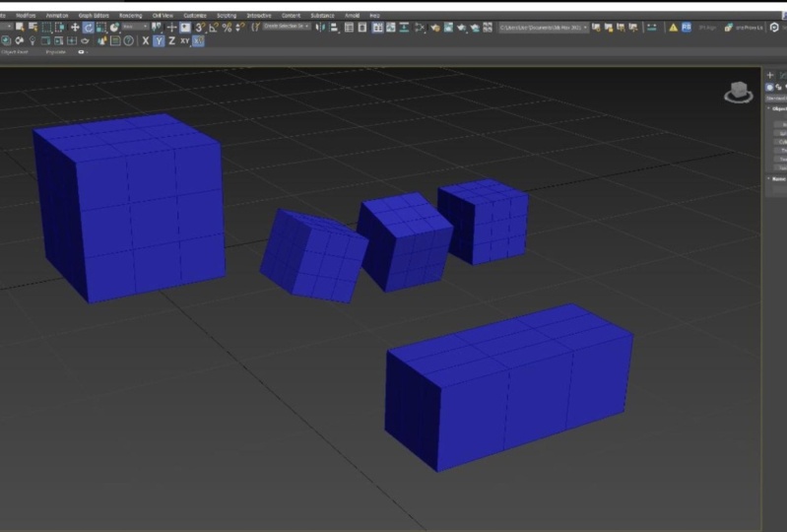Toggle Spinner Snap
Image resolution: width=787 pixels, height=532 pixels.
click(240, 28)
